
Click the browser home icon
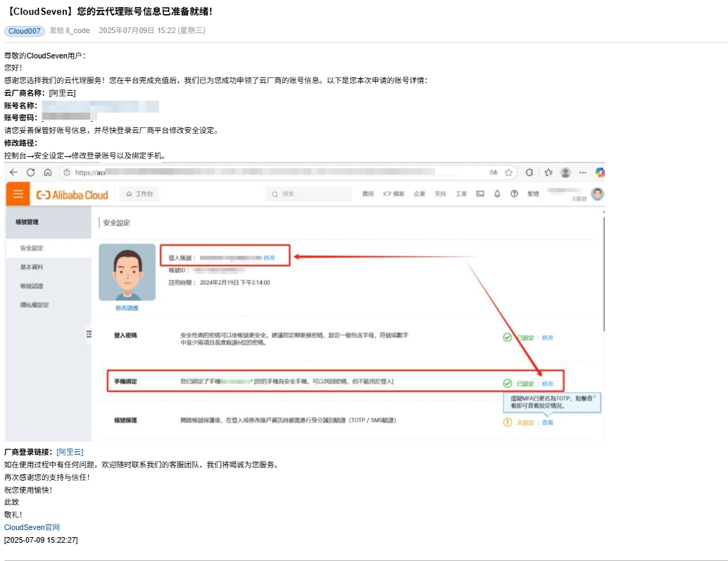click(48, 172)
